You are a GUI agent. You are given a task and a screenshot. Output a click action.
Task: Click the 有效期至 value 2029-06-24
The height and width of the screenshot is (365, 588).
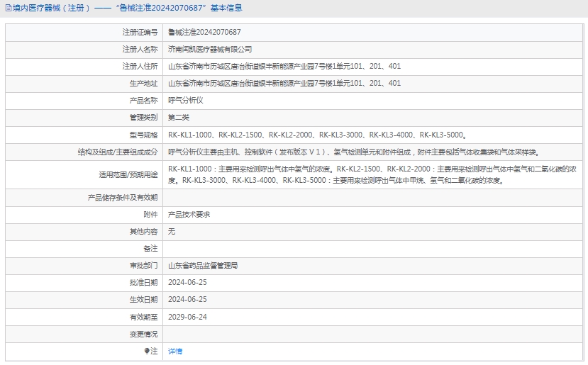pyautogui.click(x=187, y=317)
